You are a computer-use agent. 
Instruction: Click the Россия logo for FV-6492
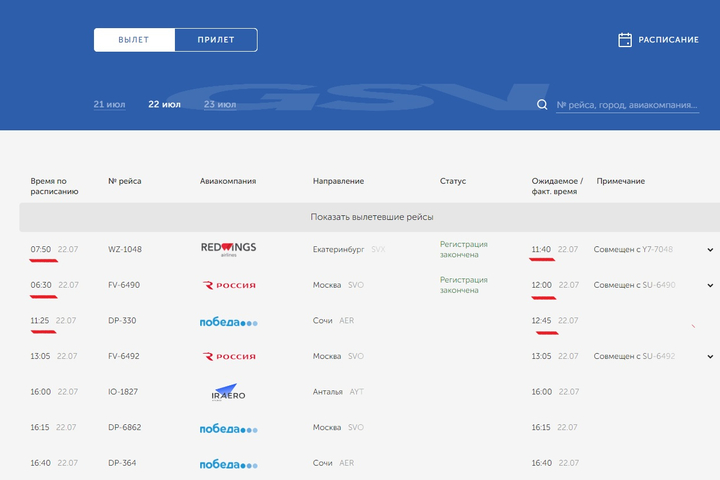pyautogui.click(x=229, y=356)
